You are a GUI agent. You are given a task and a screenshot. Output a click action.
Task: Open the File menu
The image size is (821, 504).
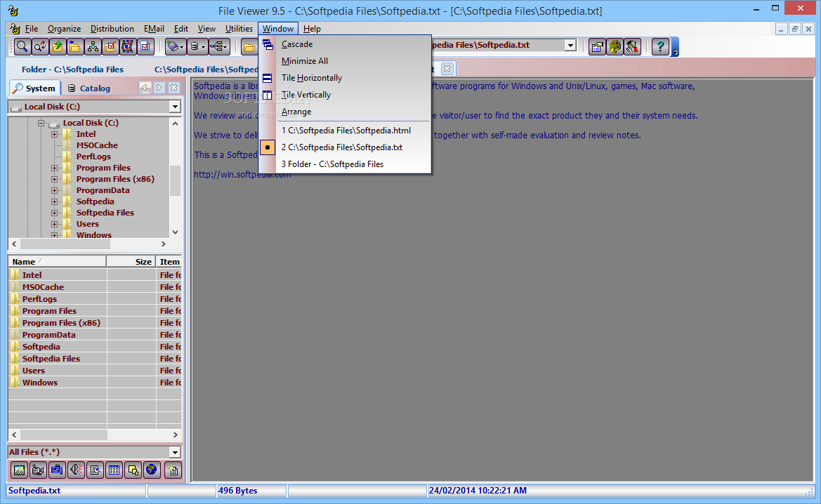[32, 29]
